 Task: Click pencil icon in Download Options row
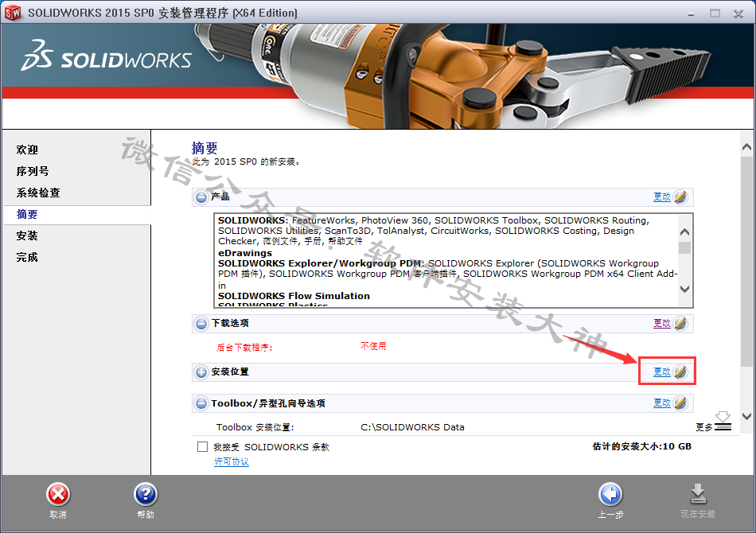coord(680,323)
